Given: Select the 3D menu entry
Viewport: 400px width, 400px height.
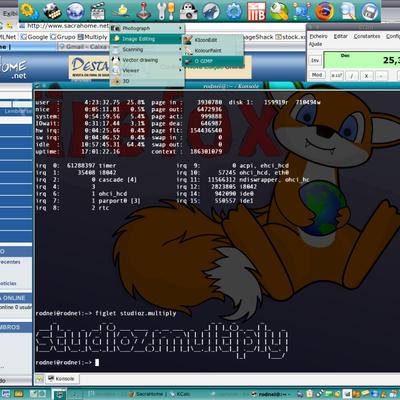Looking at the screenshot, I should click(147, 81).
